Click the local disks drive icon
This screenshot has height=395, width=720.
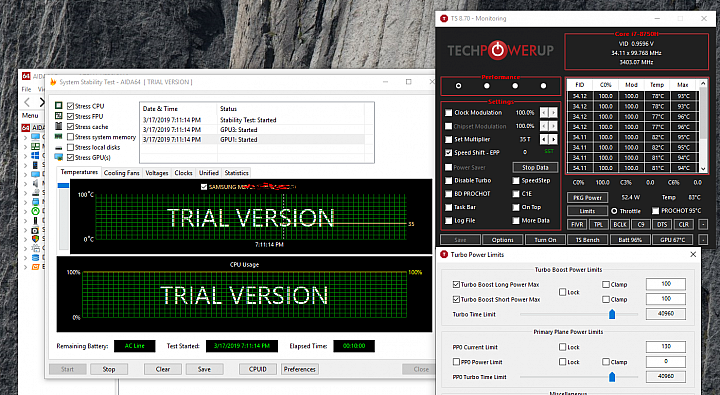(59, 147)
